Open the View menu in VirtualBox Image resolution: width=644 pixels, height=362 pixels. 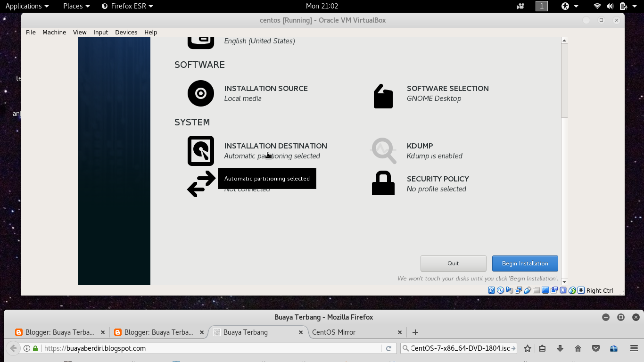[80, 32]
